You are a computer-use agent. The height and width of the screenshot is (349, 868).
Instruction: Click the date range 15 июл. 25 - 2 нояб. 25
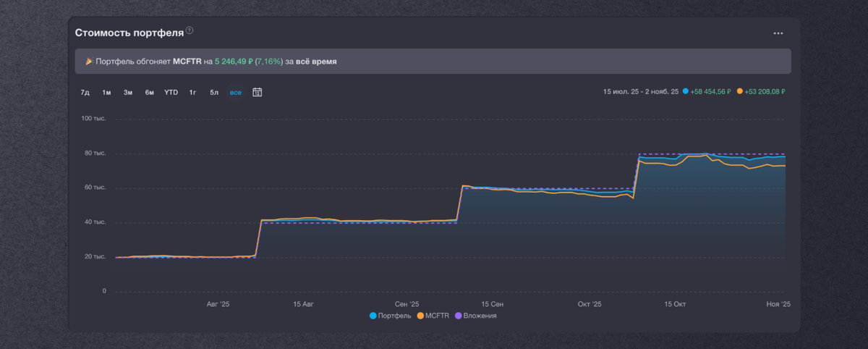(641, 92)
